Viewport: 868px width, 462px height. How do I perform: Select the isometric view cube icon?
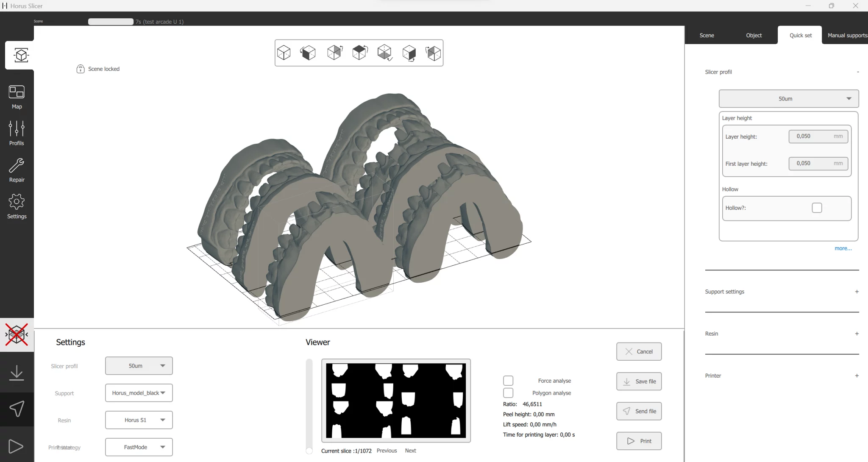284,53
